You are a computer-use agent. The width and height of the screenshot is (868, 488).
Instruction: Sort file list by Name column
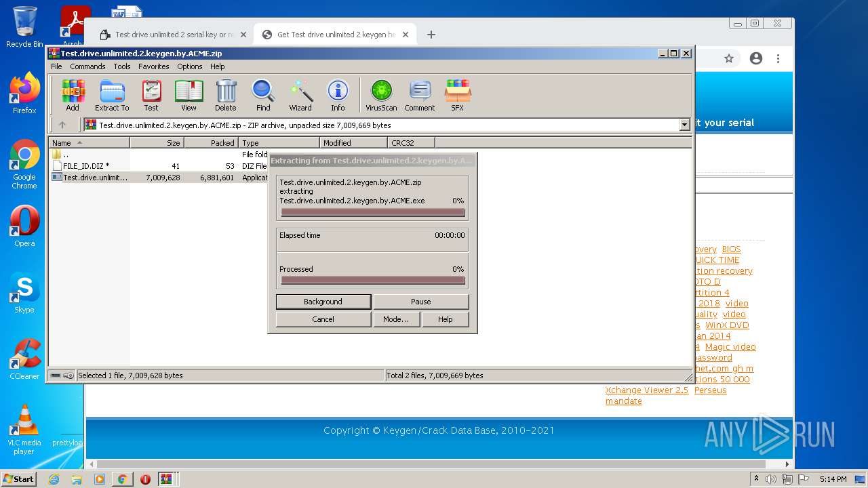89,143
